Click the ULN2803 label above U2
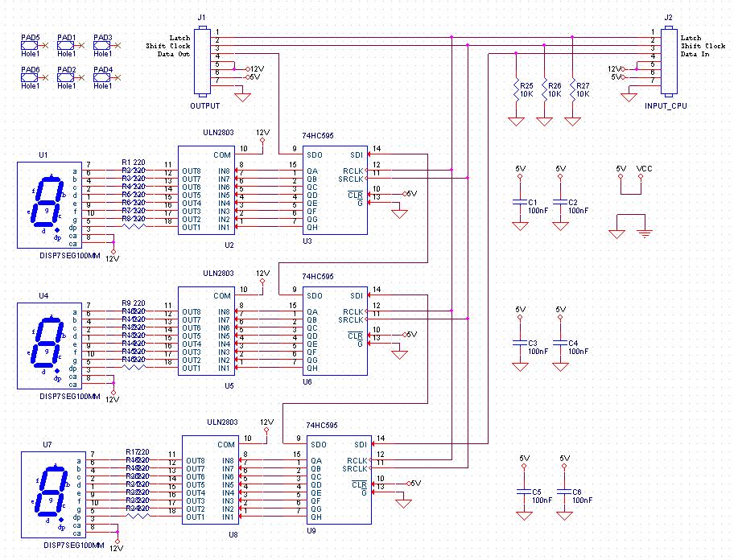Screen dimensions: 734x560 pyautogui.click(x=218, y=133)
